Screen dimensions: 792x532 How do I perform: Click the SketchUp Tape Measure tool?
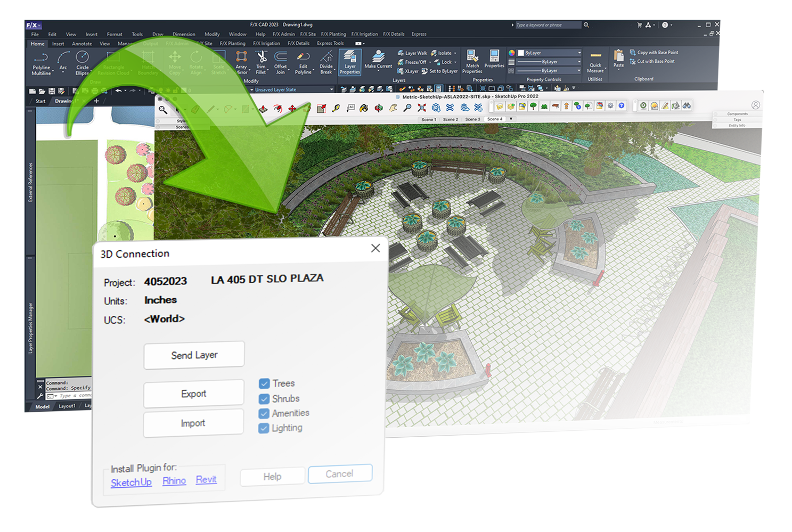tap(336, 108)
